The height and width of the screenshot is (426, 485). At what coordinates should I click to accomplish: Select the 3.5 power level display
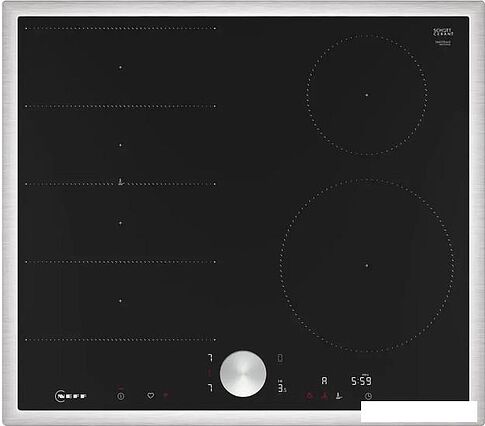coord(282,388)
